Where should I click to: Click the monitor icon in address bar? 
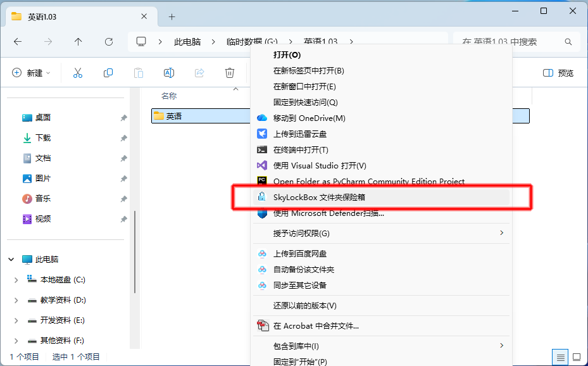(x=141, y=42)
